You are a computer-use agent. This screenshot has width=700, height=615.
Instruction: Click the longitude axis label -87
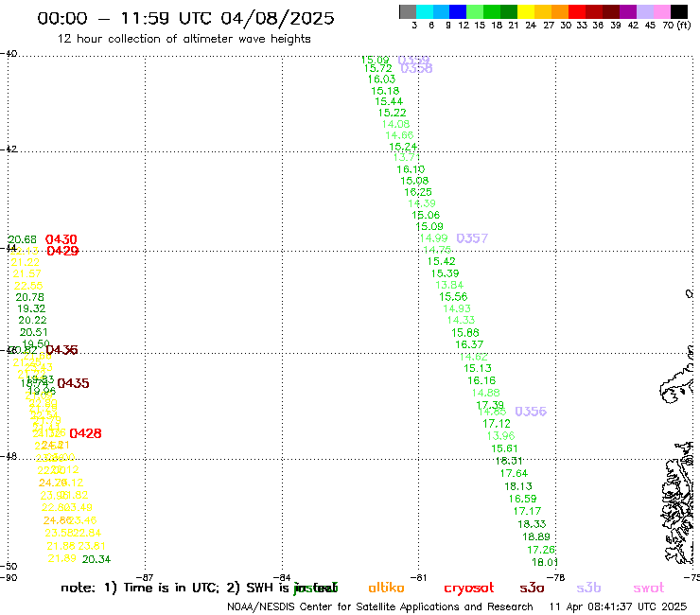pos(145,577)
